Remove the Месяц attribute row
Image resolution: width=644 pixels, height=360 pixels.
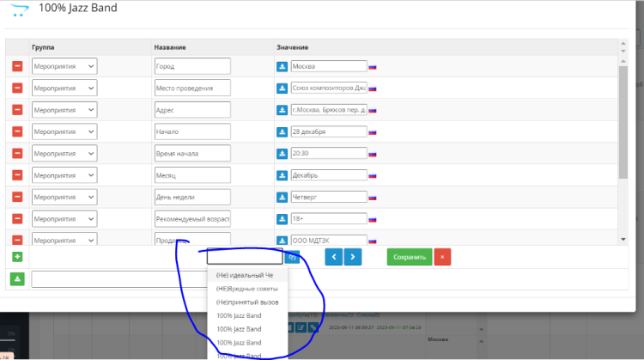point(17,175)
